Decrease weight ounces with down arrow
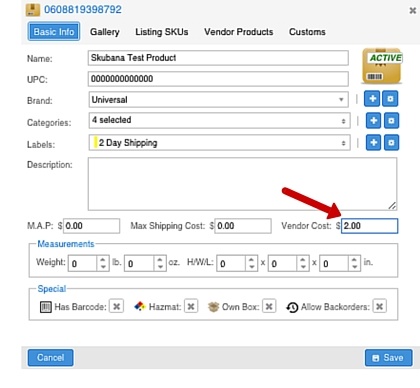 point(160,267)
